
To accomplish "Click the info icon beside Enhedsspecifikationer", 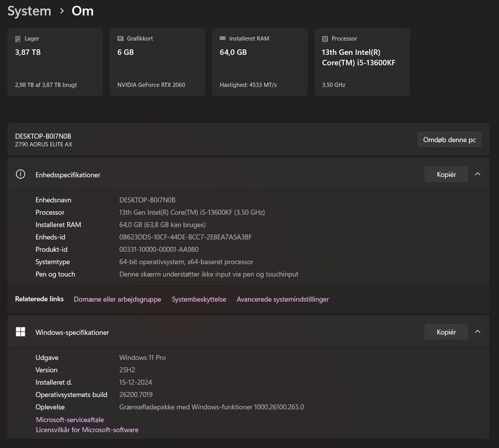I will 21,175.
